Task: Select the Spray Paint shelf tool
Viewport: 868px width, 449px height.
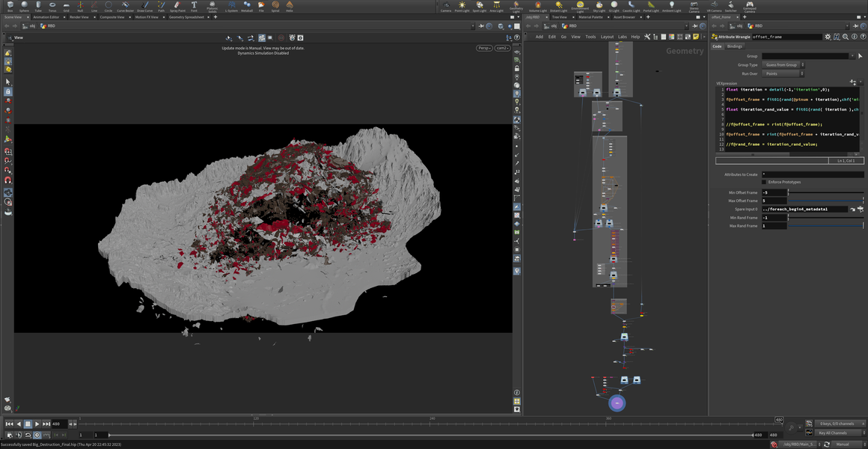Action: click(177, 7)
